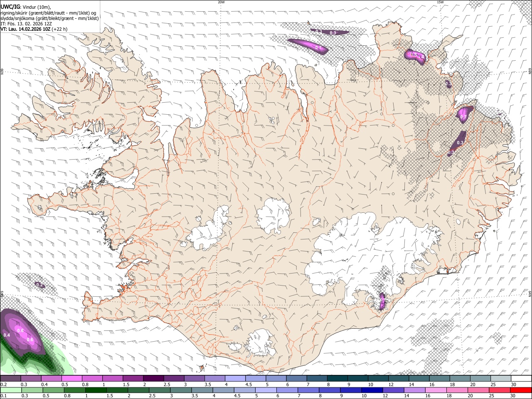Select the top-row legend swatch between 1 and 1.5
Screen dimensions: 532x399
113,378
